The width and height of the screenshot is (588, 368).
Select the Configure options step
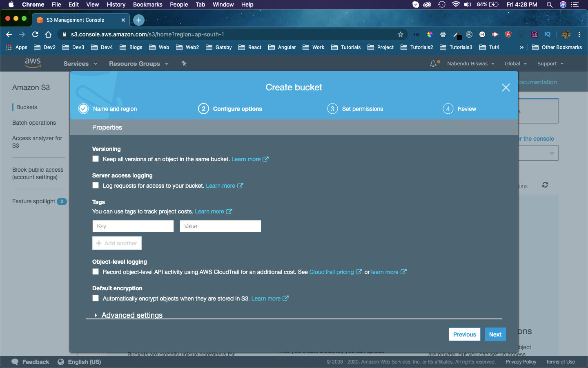point(230,109)
